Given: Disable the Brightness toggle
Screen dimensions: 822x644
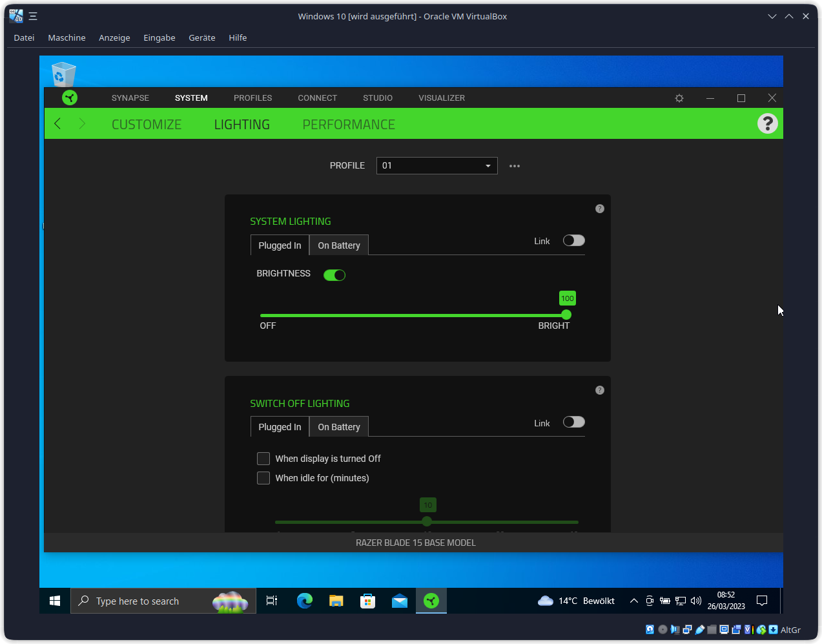Looking at the screenshot, I should (334, 275).
